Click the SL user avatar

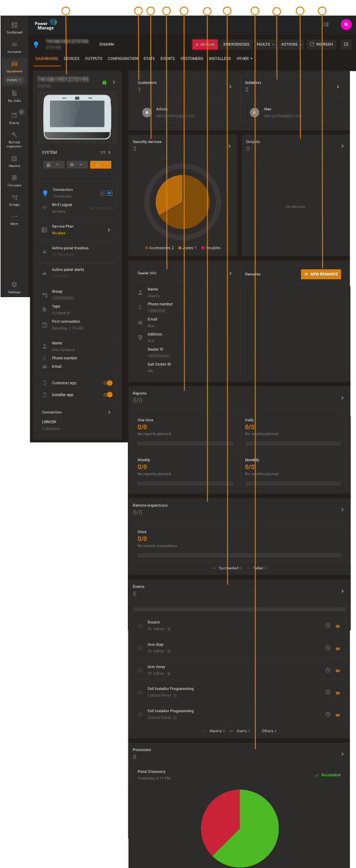[346, 24]
